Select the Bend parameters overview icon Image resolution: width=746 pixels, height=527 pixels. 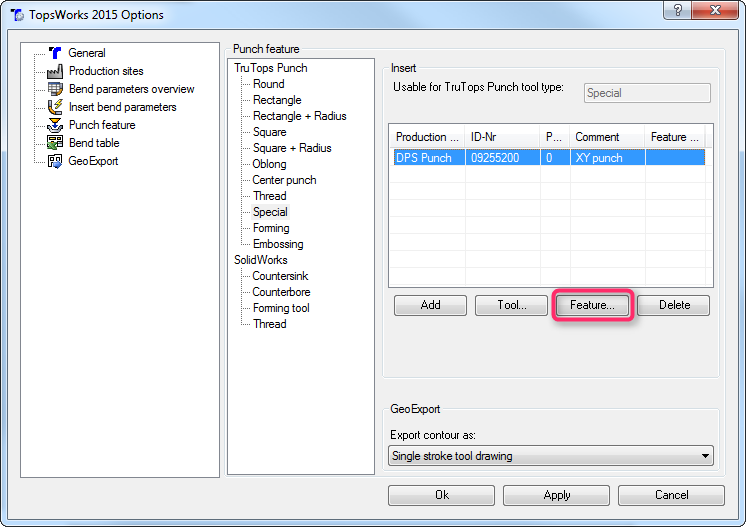coord(56,89)
